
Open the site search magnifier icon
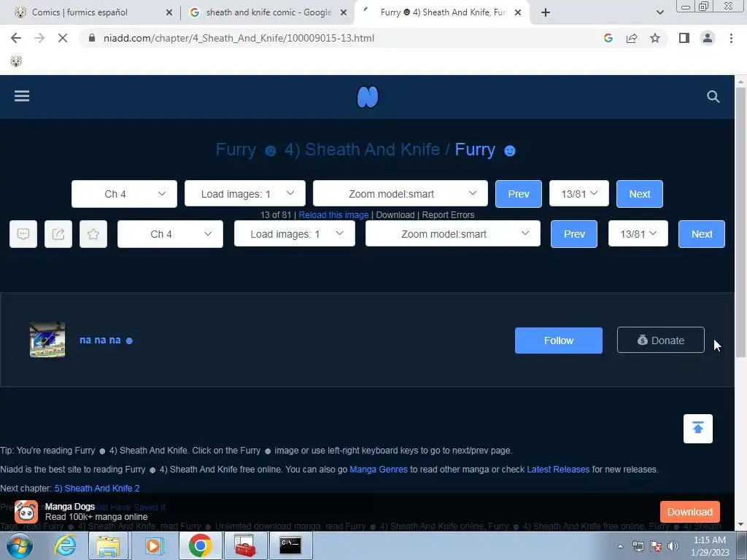tap(713, 97)
